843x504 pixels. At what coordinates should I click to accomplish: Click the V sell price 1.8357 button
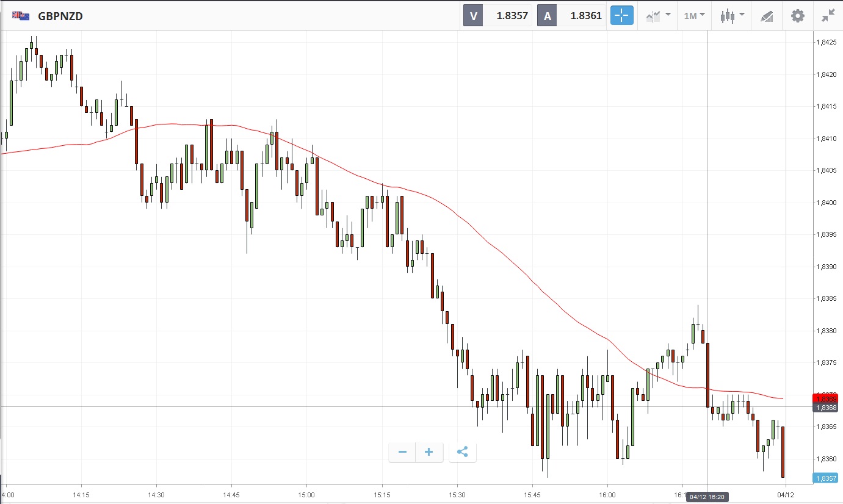(x=498, y=16)
